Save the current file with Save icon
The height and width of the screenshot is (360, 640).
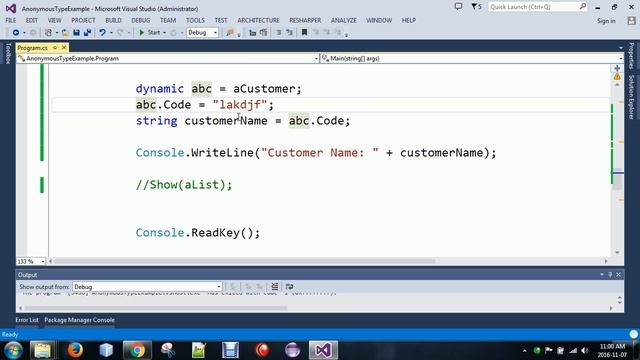pos(76,32)
